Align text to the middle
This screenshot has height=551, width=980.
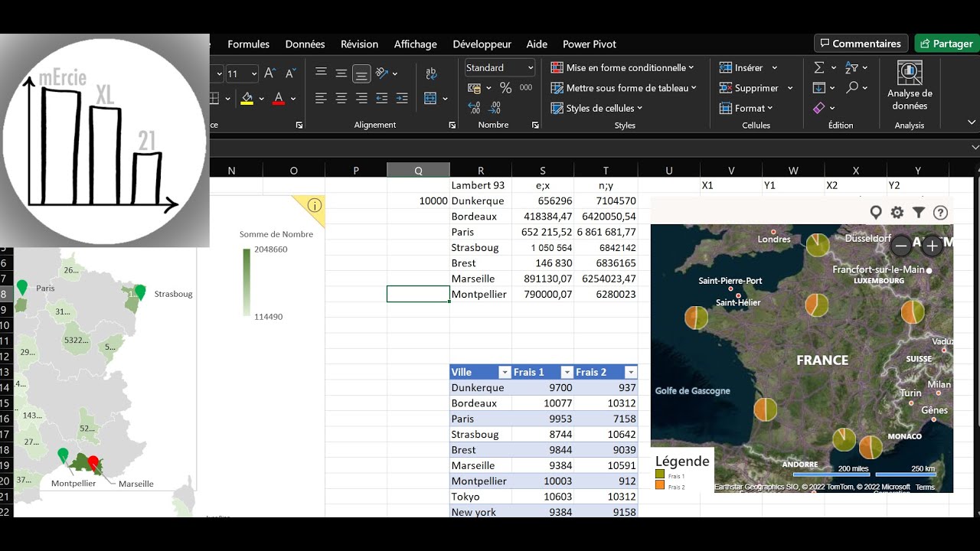(341, 73)
